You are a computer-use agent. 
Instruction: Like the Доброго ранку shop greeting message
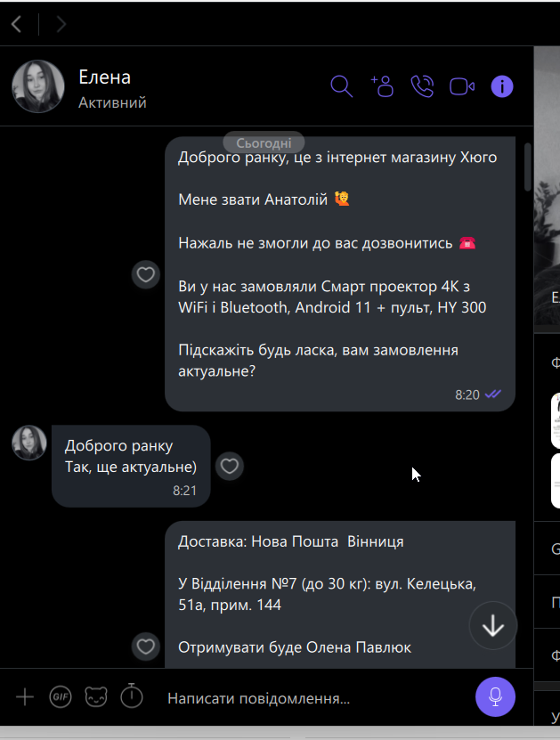pyautogui.click(x=146, y=274)
